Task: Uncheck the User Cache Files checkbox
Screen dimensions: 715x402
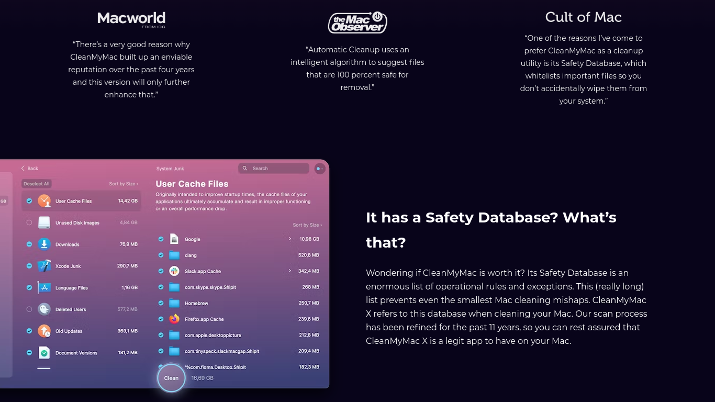Action: pos(29,201)
